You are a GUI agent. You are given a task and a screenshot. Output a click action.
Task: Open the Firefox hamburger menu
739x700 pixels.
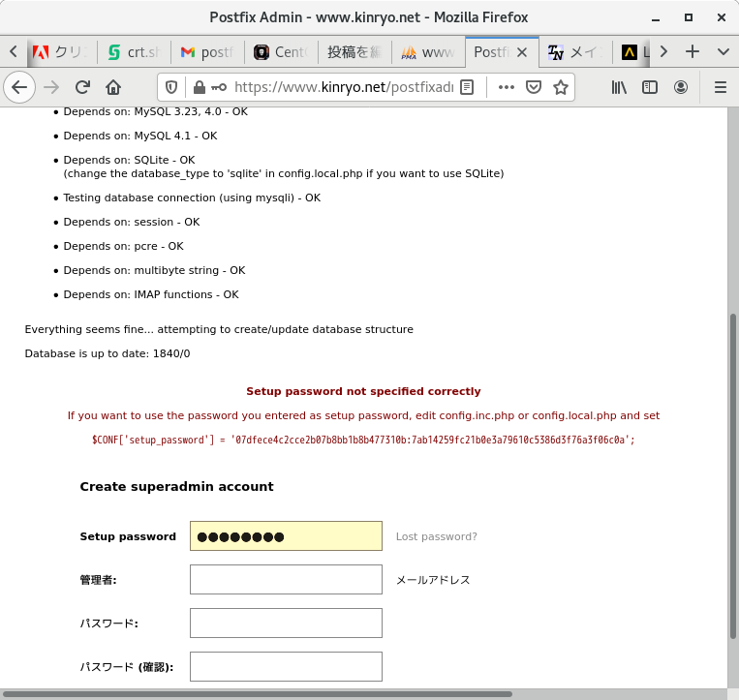(x=721, y=87)
